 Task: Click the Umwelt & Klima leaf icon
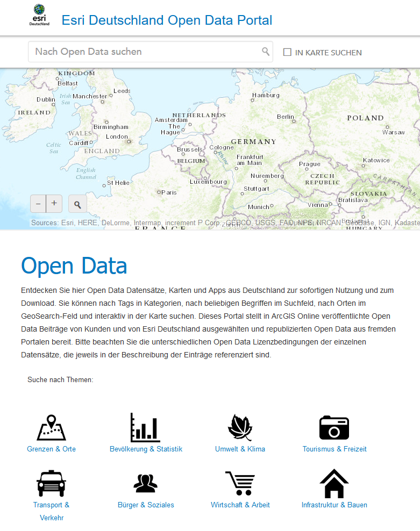point(240,427)
